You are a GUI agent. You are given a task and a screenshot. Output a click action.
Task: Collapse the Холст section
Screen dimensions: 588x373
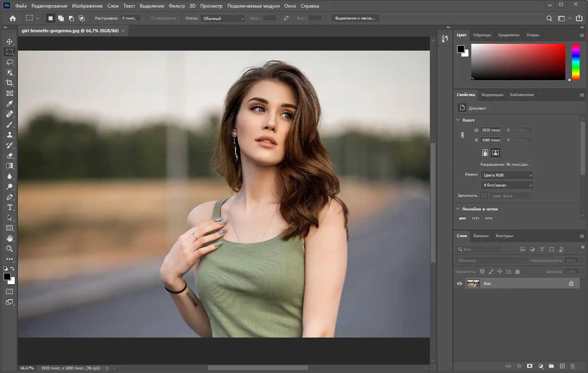458,120
